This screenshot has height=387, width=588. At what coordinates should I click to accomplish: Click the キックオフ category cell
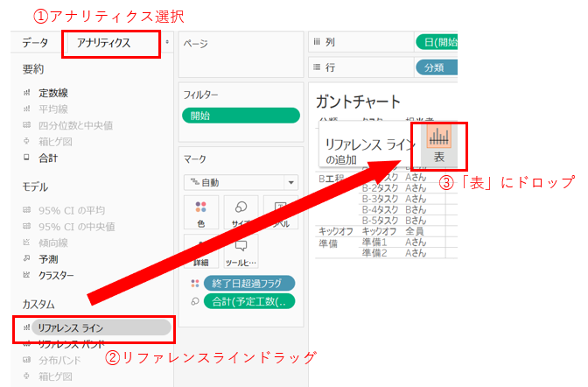336,231
